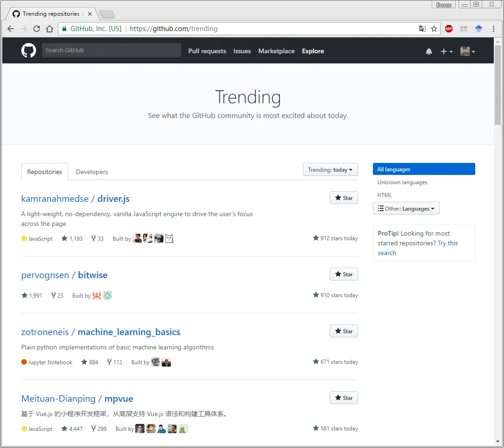Click the translate page icon in address bar
This screenshot has width=504, height=448.
click(x=422, y=29)
